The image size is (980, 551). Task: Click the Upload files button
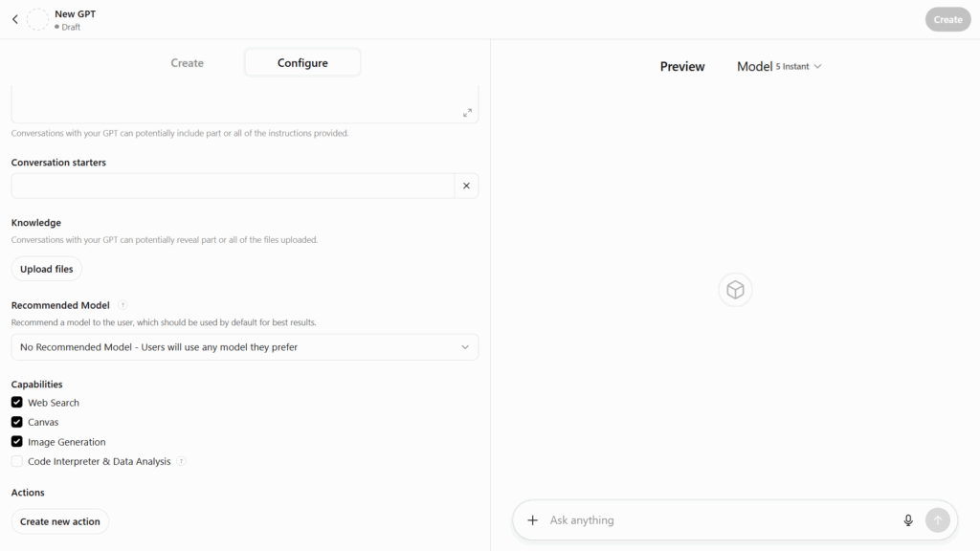tap(47, 269)
